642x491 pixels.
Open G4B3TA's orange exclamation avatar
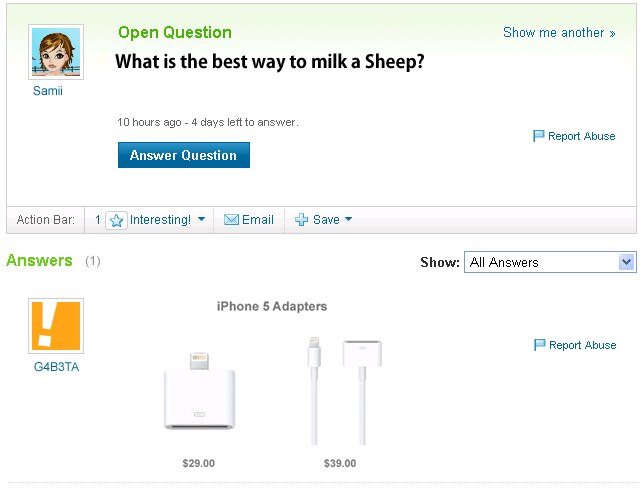56,326
